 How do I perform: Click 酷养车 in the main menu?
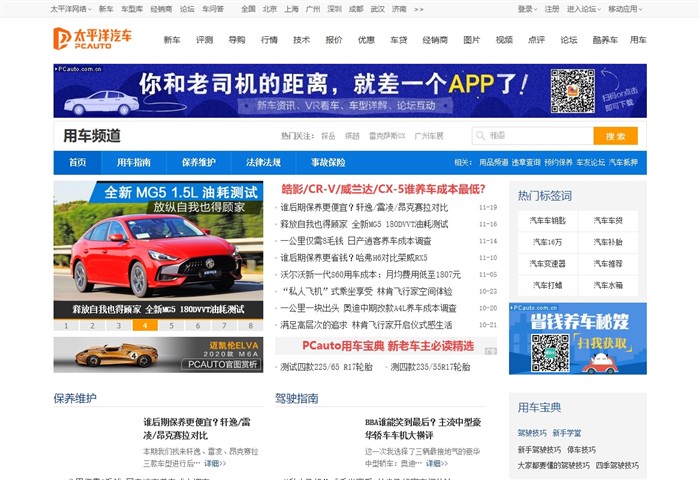[605, 40]
